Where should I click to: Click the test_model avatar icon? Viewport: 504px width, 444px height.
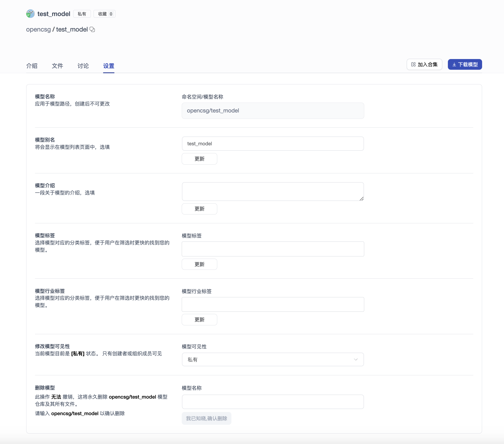coord(30,14)
